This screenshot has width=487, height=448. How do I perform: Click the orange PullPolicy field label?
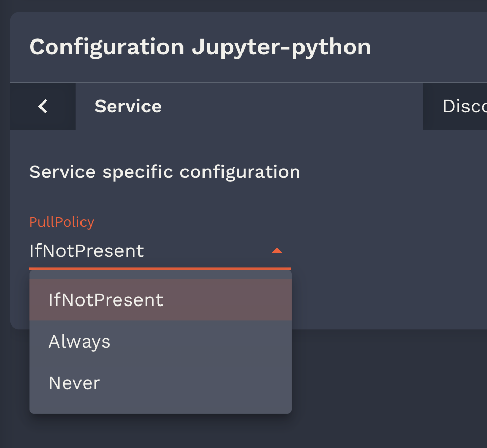[x=62, y=222]
